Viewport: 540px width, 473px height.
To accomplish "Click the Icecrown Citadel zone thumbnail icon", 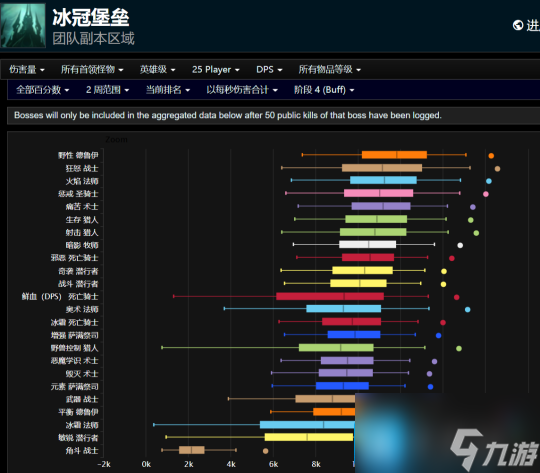I will (x=23, y=25).
